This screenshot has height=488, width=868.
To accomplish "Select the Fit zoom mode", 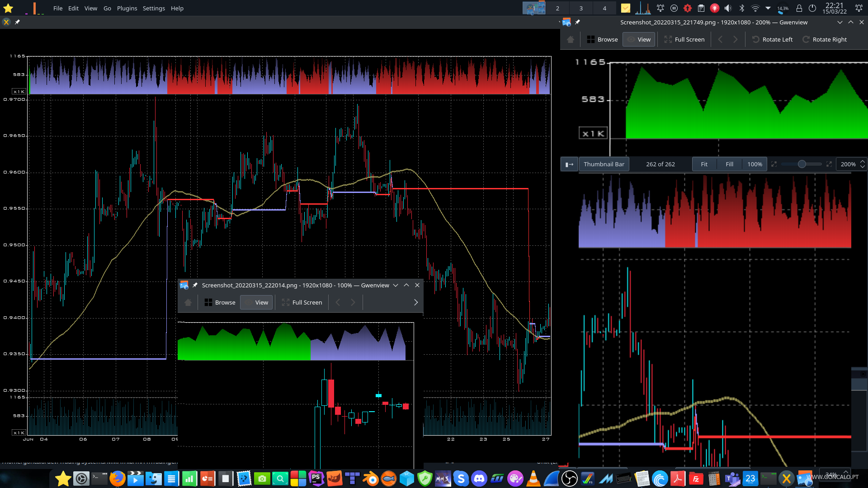I will tap(704, 164).
